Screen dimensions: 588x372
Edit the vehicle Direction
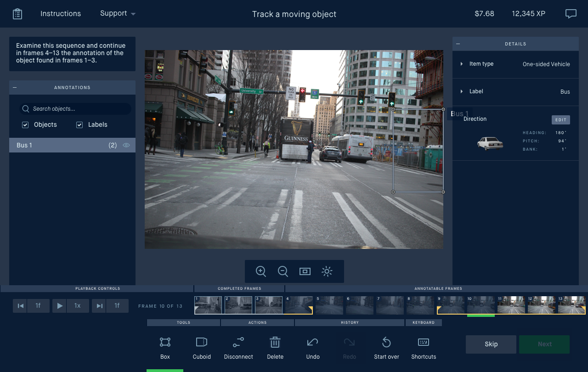(x=561, y=120)
